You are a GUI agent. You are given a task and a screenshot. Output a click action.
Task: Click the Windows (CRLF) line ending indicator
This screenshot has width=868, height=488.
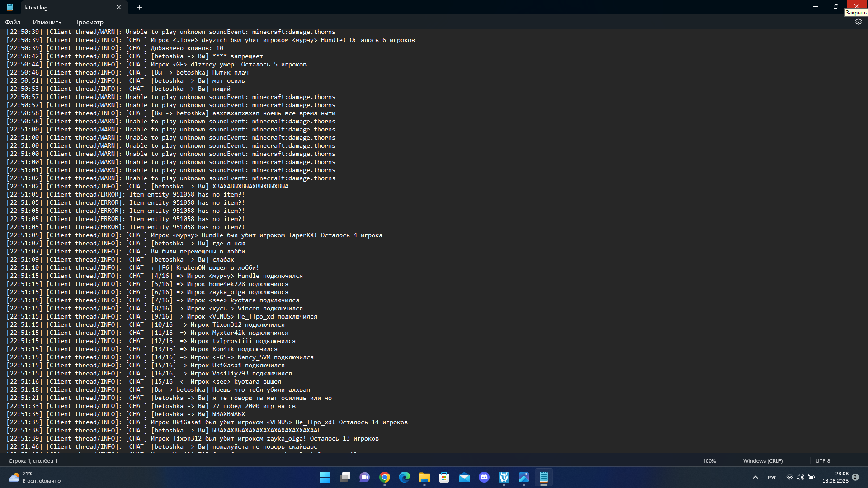(x=763, y=461)
